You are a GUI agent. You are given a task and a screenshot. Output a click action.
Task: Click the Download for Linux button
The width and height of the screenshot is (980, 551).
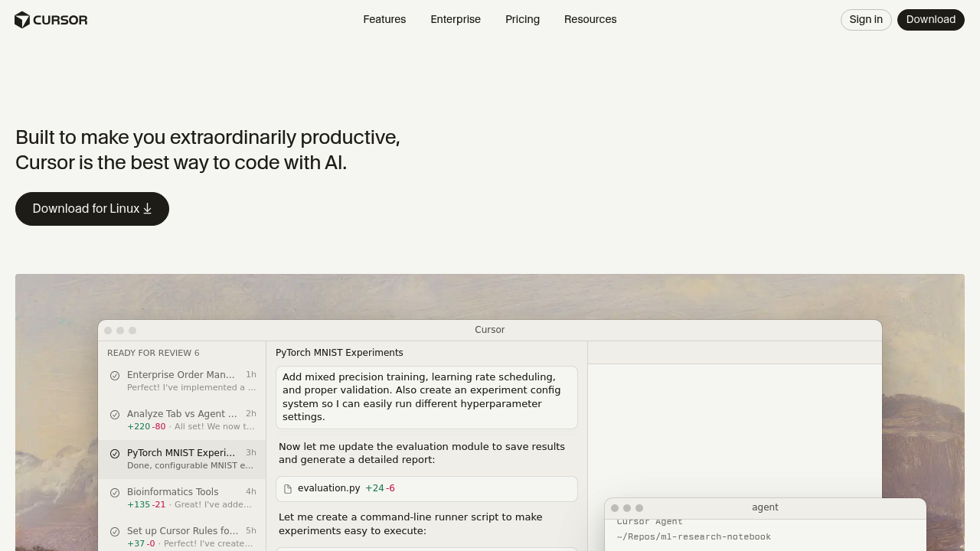click(92, 209)
